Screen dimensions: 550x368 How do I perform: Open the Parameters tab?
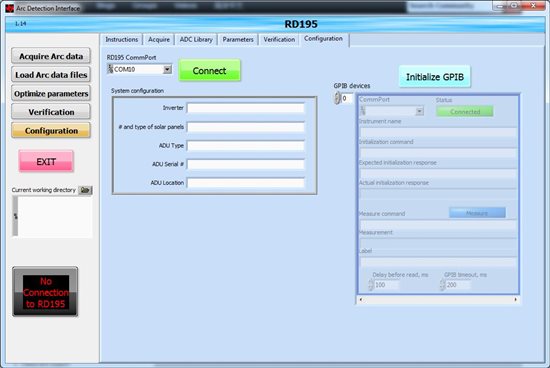(x=238, y=40)
